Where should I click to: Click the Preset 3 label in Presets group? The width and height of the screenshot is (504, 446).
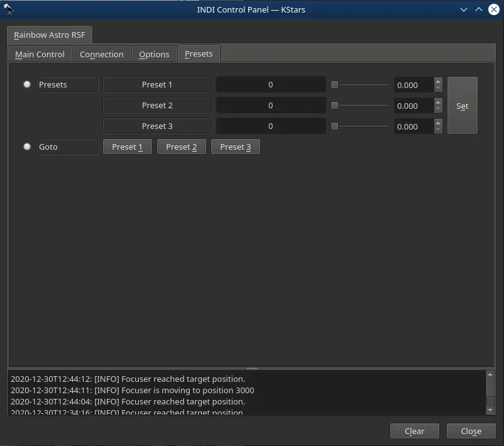click(157, 126)
